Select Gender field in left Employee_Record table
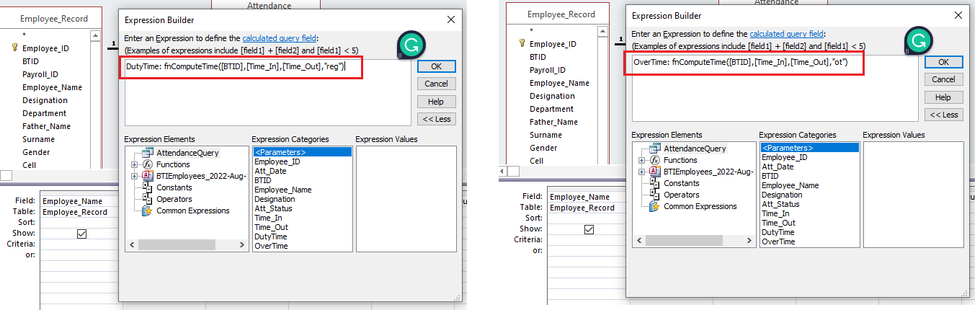 (x=36, y=152)
